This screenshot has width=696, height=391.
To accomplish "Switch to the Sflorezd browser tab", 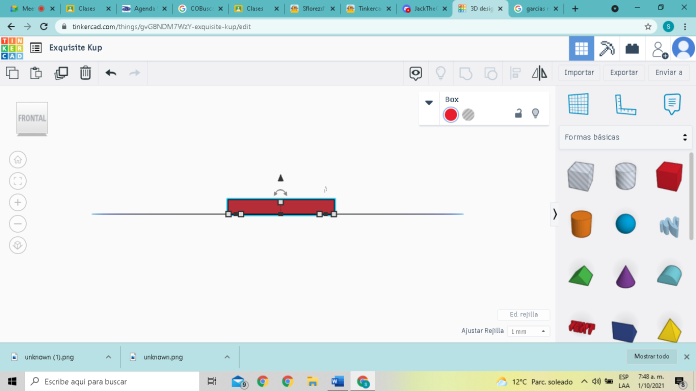I will 312,8.
